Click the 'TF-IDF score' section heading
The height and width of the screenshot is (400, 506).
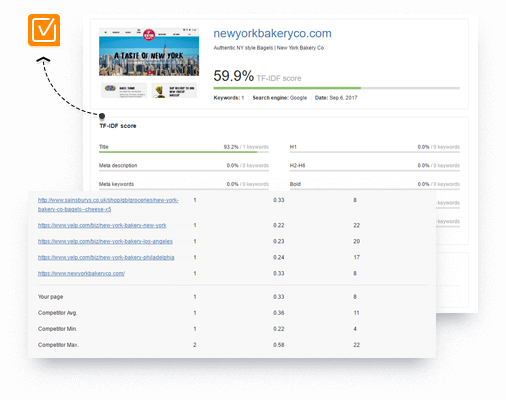(118, 126)
